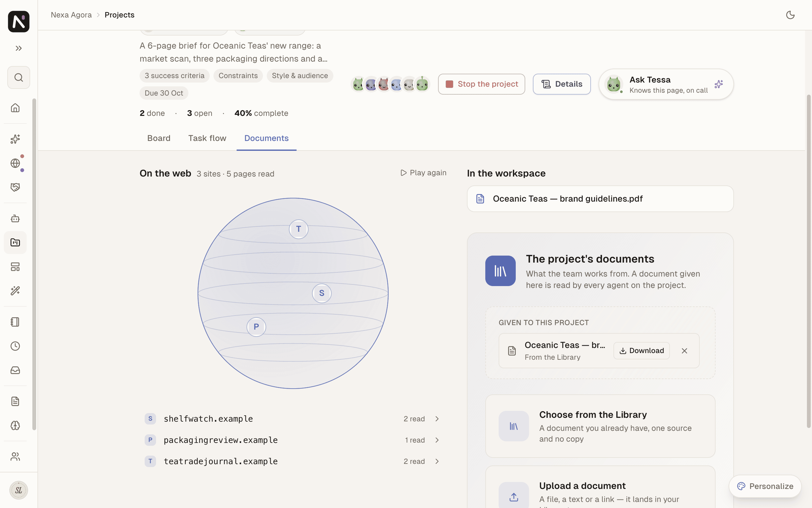Open the document file icon in sidebar
Screen dimensions: 812x508
pyautogui.click(x=15, y=401)
